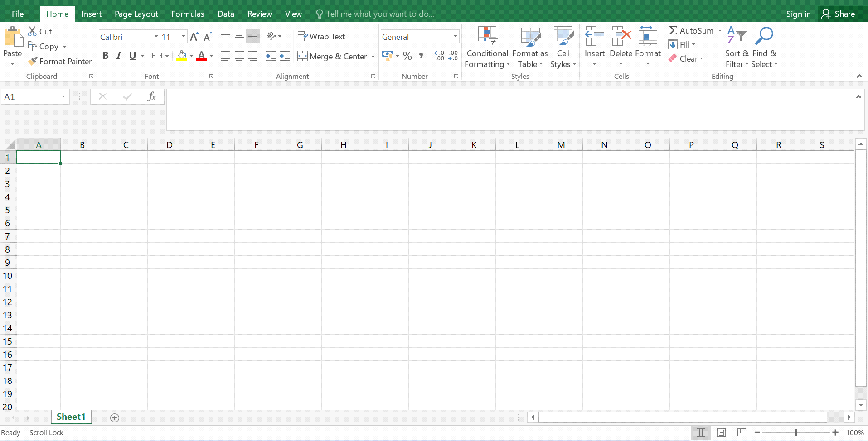Open the Data ribbon tab
This screenshot has width=868, height=441.
[x=226, y=14]
